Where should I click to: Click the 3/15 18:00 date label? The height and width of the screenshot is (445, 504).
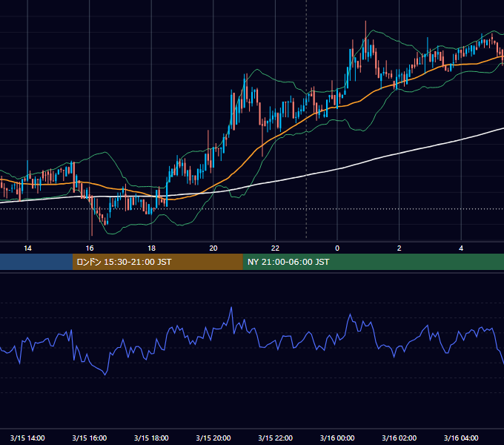pos(151,438)
